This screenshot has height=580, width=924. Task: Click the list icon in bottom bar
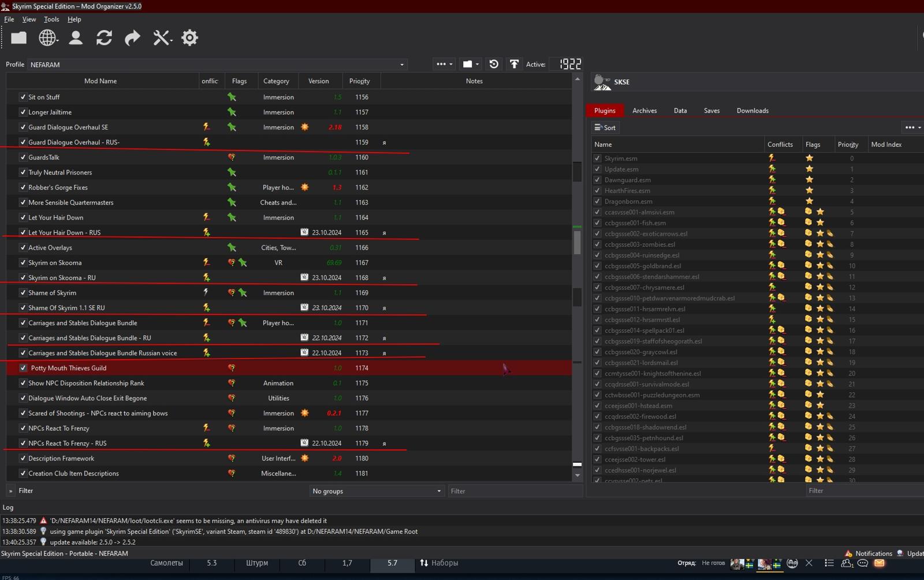pos(829,563)
